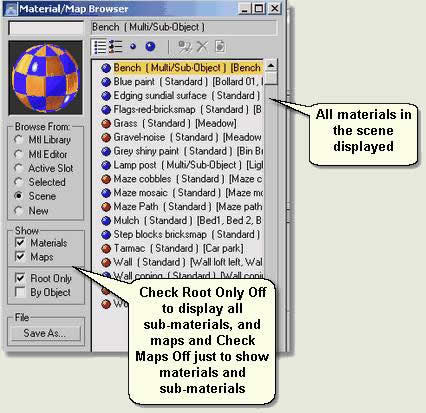Click Clear Material Library page icon

click(x=220, y=47)
